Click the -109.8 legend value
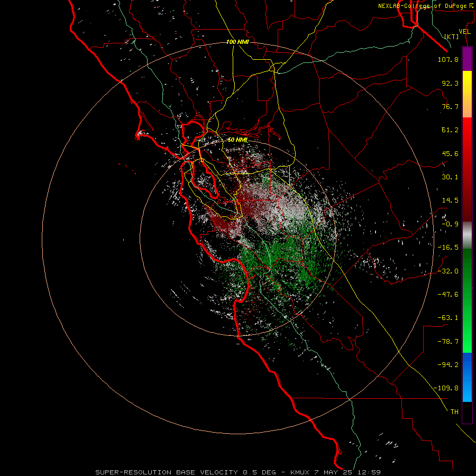This screenshot has height=476, width=476. click(446, 388)
